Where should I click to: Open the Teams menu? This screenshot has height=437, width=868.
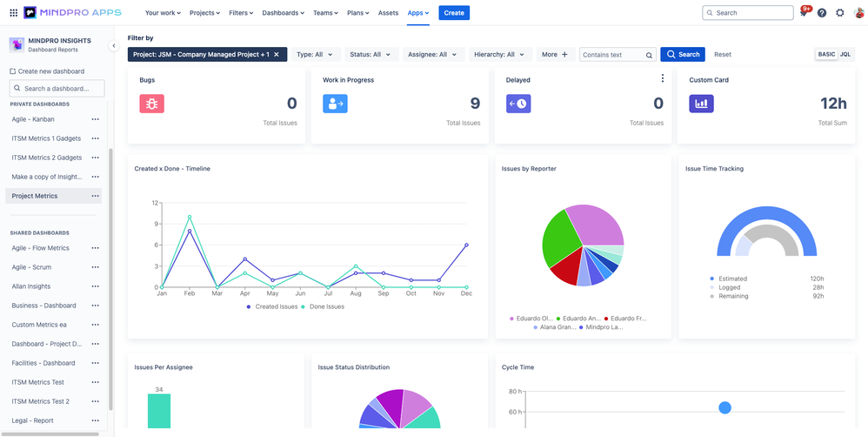click(325, 13)
